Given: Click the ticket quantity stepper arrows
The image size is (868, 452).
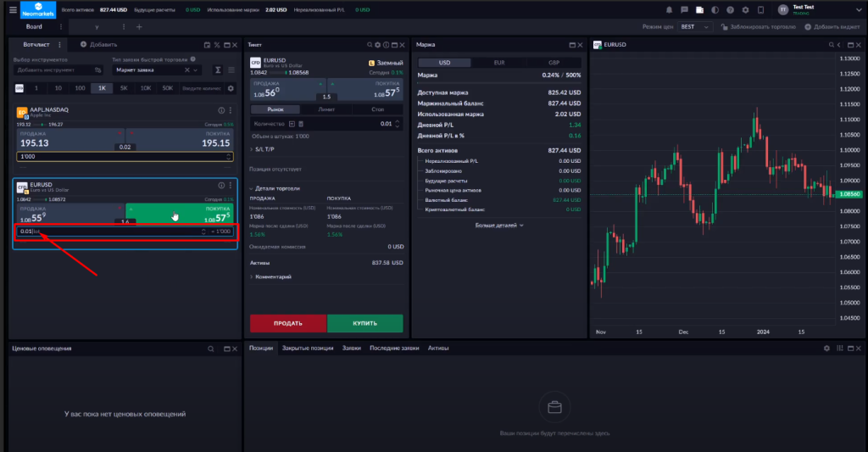Looking at the screenshot, I should (397, 124).
